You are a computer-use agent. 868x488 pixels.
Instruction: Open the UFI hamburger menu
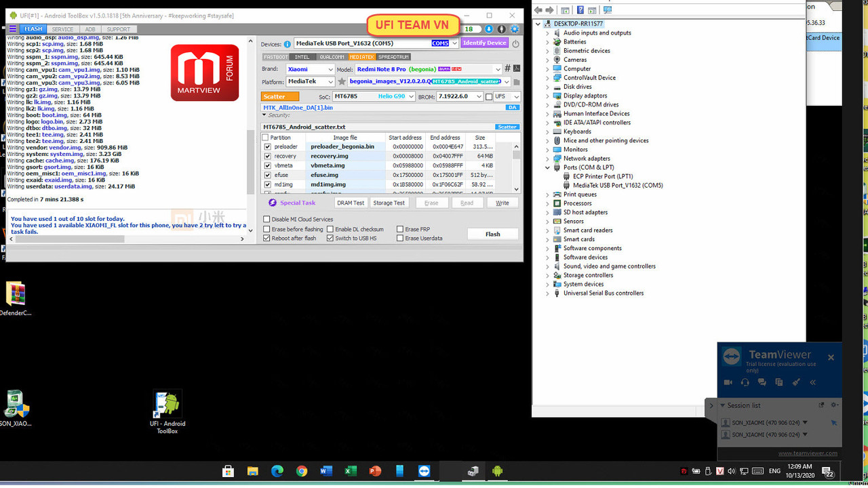(x=12, y=29)
